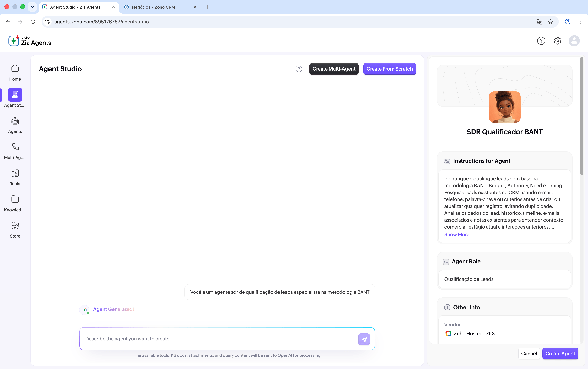
Task: Click the Zoho Hosted vendor logo icon
Action: coord(448,334)
